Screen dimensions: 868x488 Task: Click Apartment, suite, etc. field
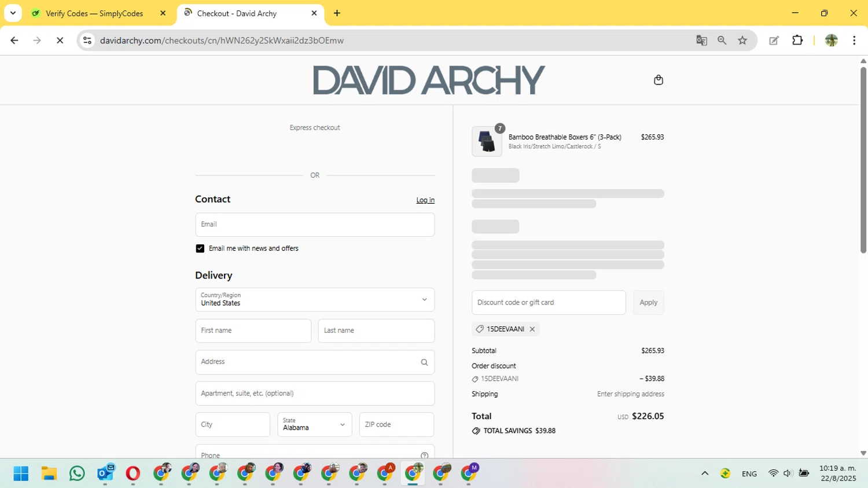coord(315,394)
